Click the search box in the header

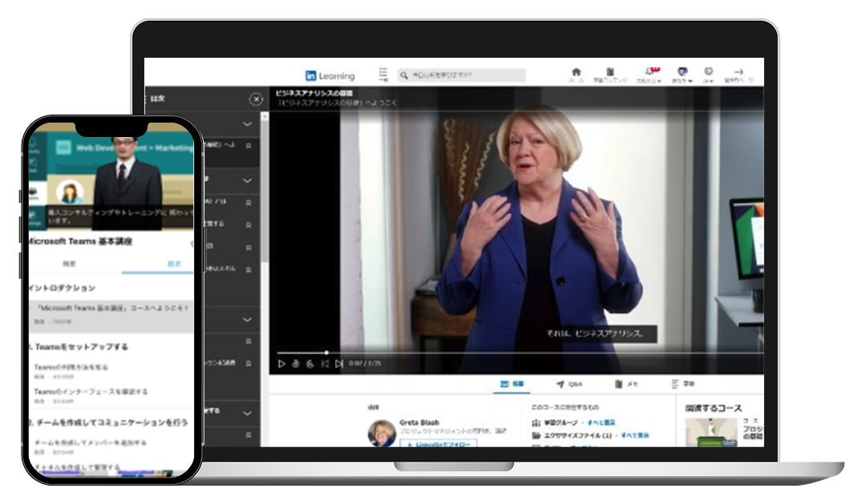pos(462,75)
